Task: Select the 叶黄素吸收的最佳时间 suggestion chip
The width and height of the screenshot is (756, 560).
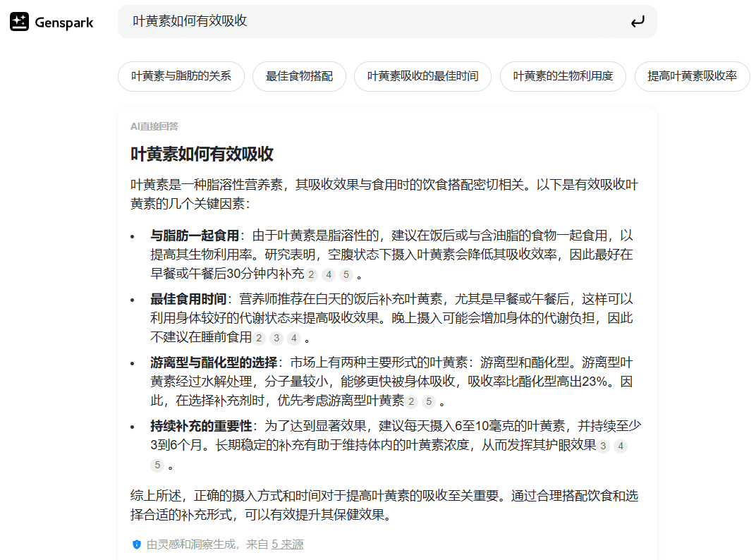Action: [423, 76]
